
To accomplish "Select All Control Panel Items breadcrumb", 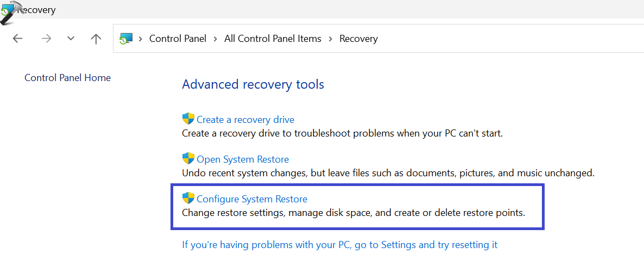I will click(273, 39).
